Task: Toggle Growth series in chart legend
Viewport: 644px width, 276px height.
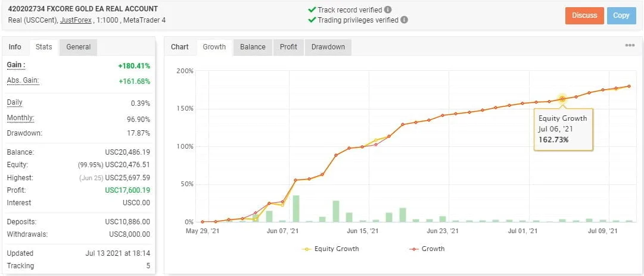Action: tap(427, 249)
